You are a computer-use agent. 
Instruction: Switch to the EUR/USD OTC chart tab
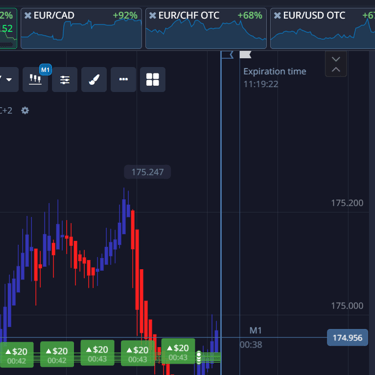click(323, 29)
